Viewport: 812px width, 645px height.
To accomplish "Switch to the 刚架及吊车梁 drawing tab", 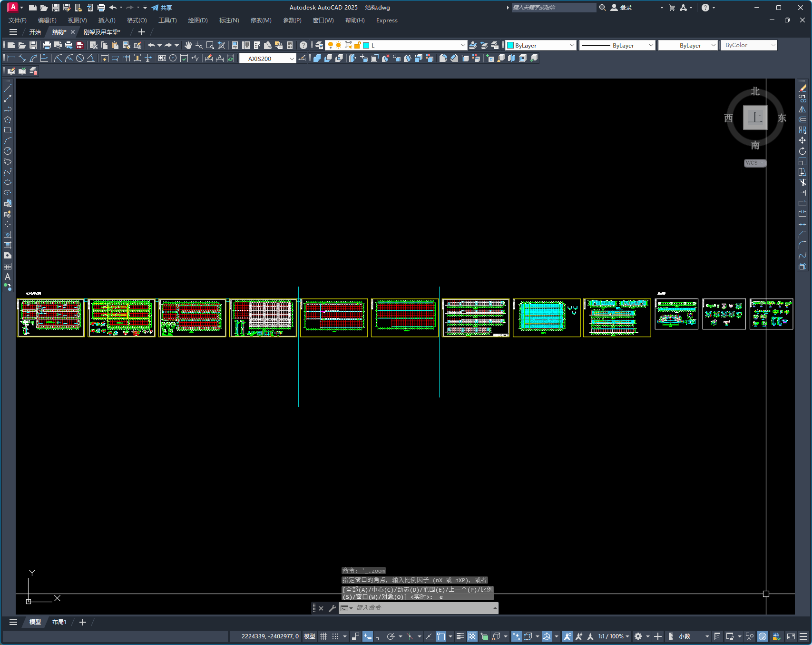I will [x=102, y=32].
